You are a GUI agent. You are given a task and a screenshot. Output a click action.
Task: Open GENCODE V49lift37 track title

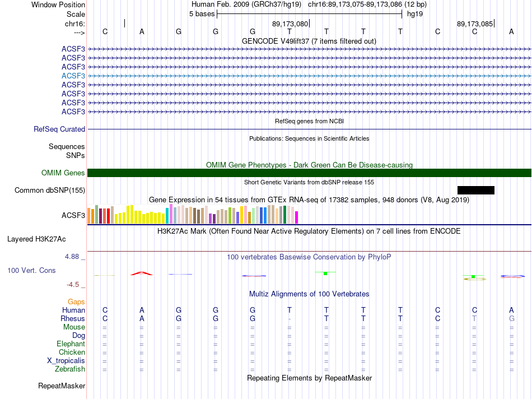309,41
